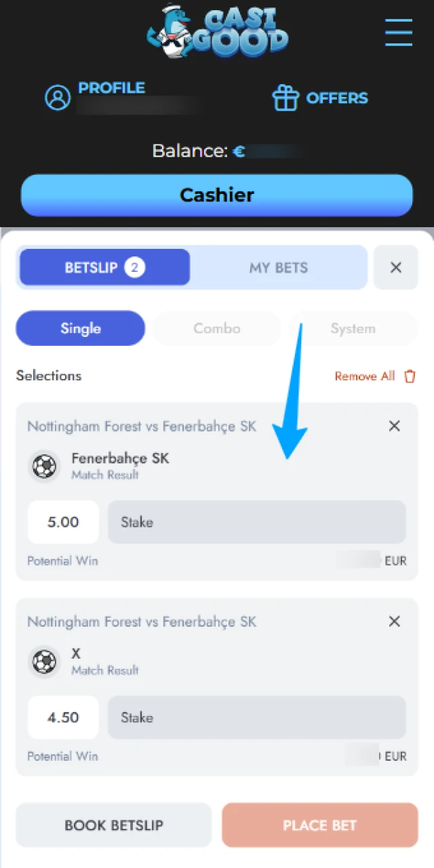Click the football icon beside Fenerbahçe SK

coord(44,466)
